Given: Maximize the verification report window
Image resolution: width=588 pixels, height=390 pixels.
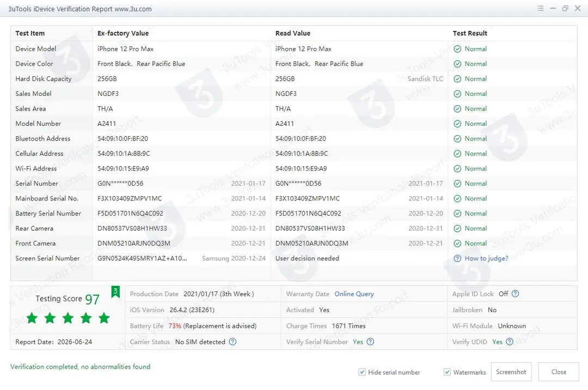Looking at the screenshot, I should coord(565,8).
